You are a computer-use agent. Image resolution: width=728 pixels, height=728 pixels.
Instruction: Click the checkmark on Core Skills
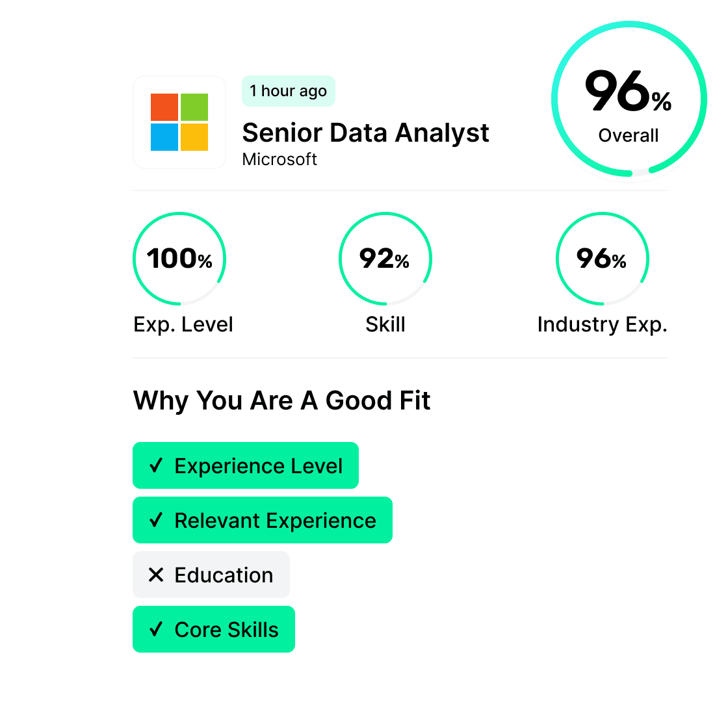[x=156, y=629]
